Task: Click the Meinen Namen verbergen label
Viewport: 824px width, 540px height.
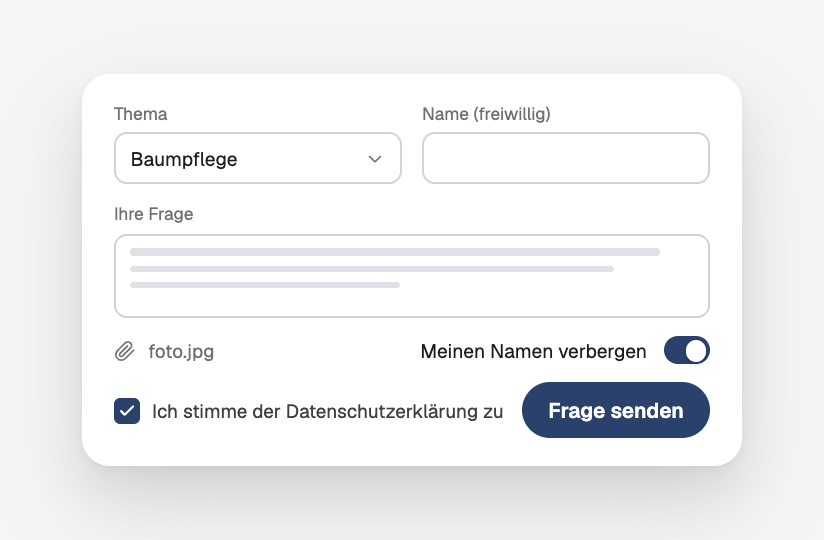Action: 533,351
